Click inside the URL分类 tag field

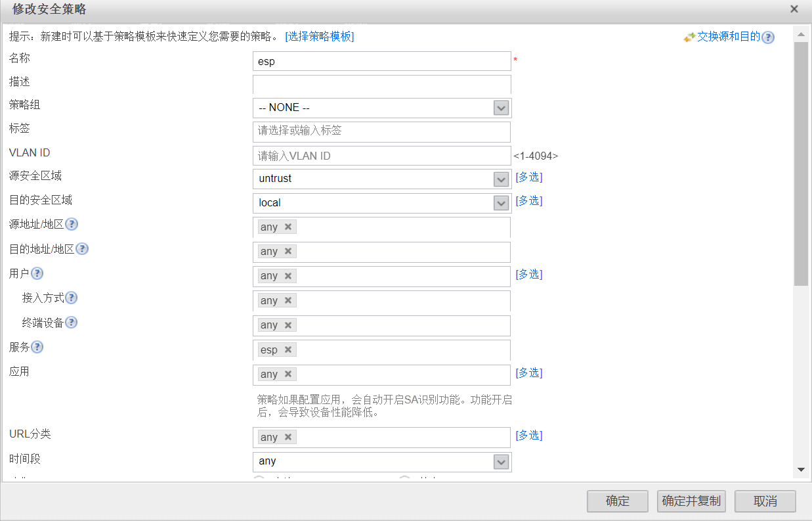tap(381, 438)
